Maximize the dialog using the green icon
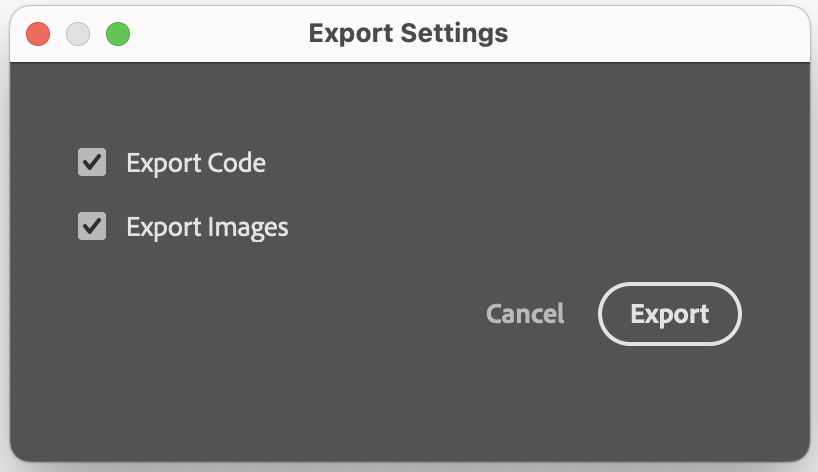 (118, 34)
